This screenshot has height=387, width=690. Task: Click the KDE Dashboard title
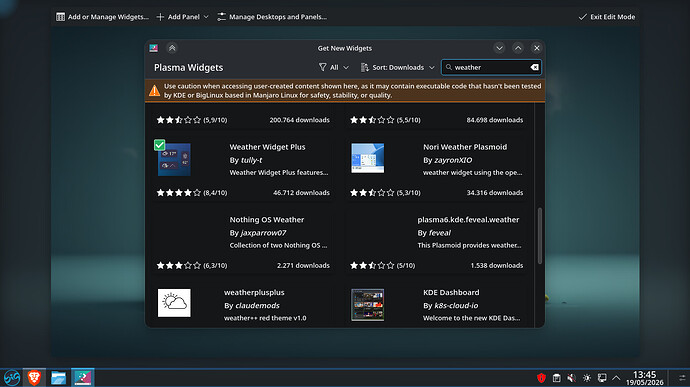451,292
